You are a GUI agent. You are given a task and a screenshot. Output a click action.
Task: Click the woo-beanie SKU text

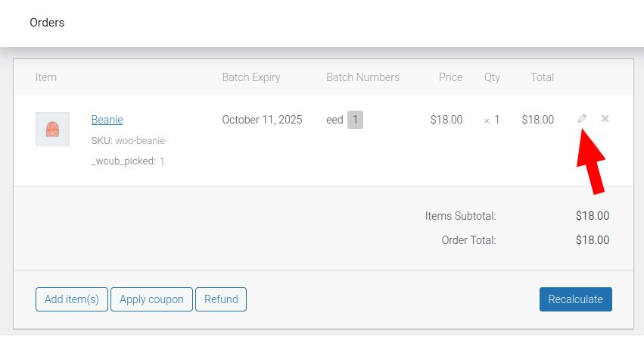coord(140,140)
